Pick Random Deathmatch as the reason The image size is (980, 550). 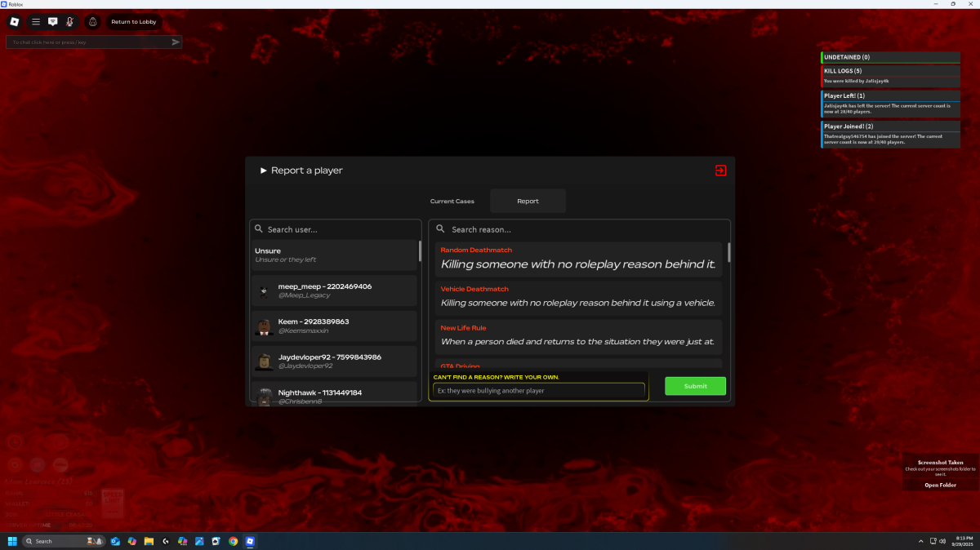click(577, 259)
